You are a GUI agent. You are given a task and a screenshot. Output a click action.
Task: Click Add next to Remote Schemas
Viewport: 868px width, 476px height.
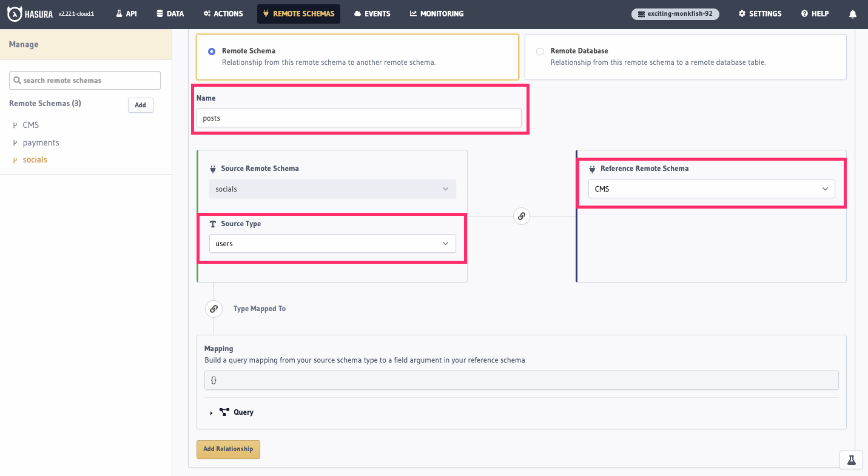140,104
